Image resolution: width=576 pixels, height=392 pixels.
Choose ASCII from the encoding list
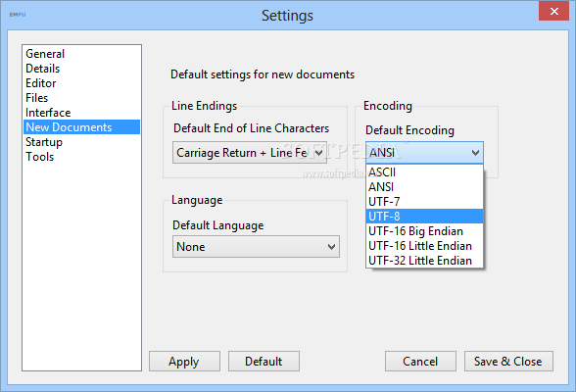(424, 172)
